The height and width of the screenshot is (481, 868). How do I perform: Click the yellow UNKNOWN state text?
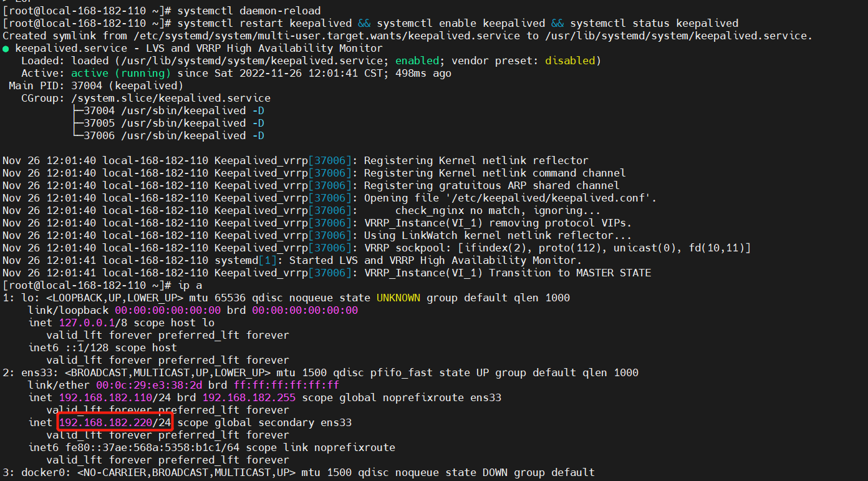[398, 298]
